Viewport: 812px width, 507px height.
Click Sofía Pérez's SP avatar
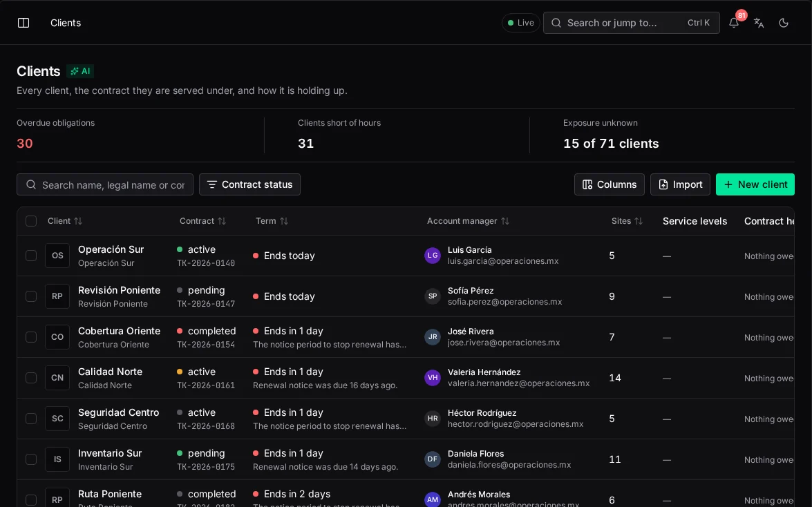[x=433, y=296]
